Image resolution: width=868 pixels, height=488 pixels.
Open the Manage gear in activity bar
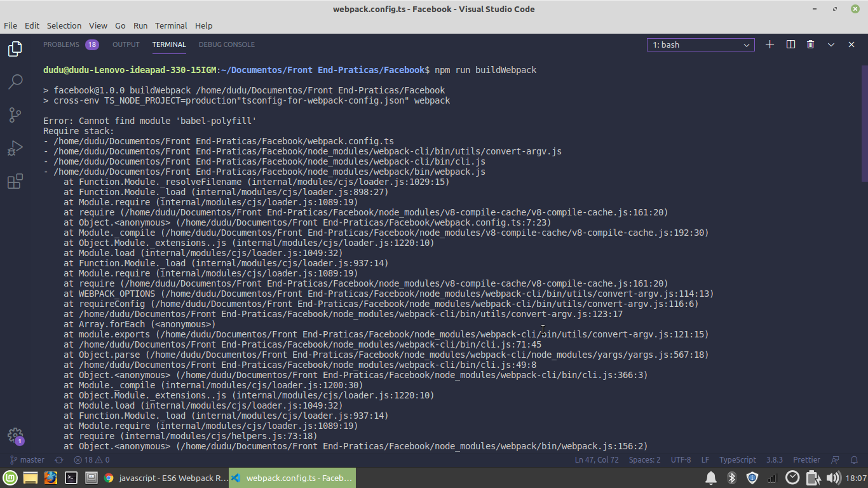[15, 435]
